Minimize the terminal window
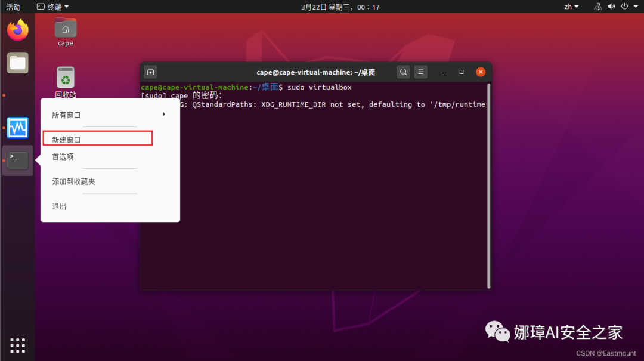 point(442,72)
